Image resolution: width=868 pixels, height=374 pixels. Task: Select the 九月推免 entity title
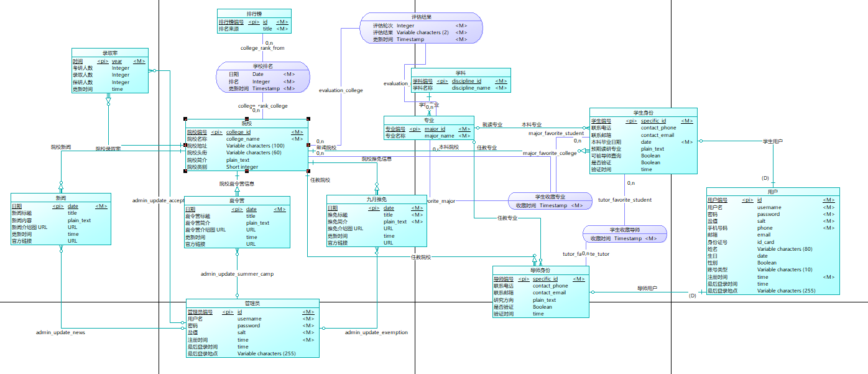376,199
